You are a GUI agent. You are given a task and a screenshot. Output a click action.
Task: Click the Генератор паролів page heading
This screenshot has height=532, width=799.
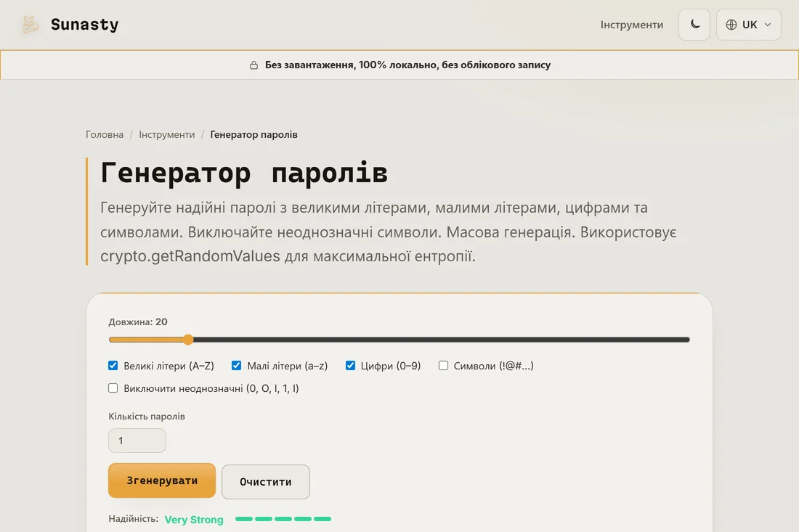coord(244,173)
